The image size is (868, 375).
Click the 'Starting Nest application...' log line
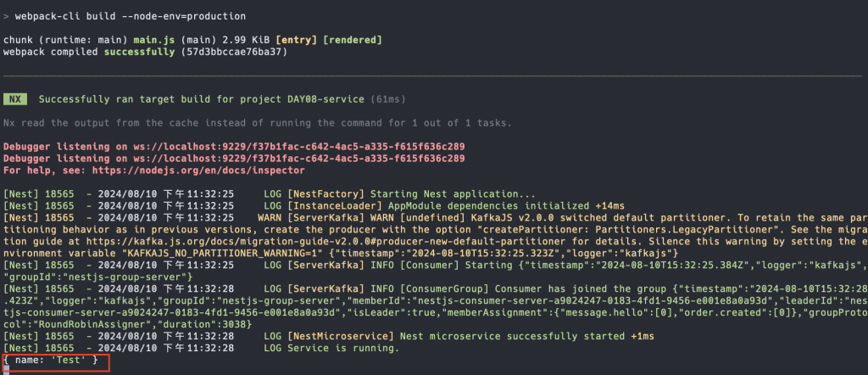pos(453,194)
